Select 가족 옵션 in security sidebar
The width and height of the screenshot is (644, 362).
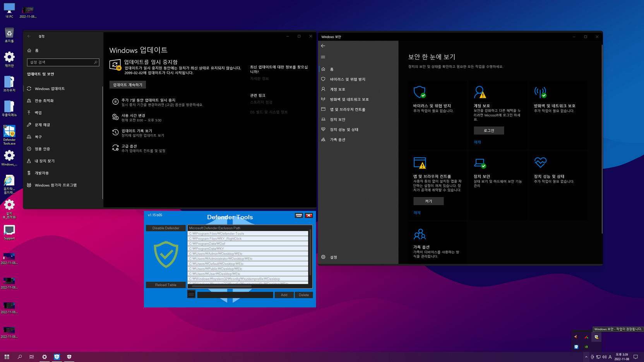tap(358, 139)
